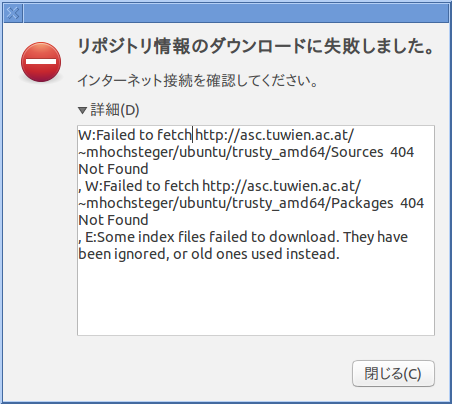This screenshot has width=452, height=404.
Task: Click the heading リポジトリ情報のダウンロードに失敗しました。
Action: (256, 46)
